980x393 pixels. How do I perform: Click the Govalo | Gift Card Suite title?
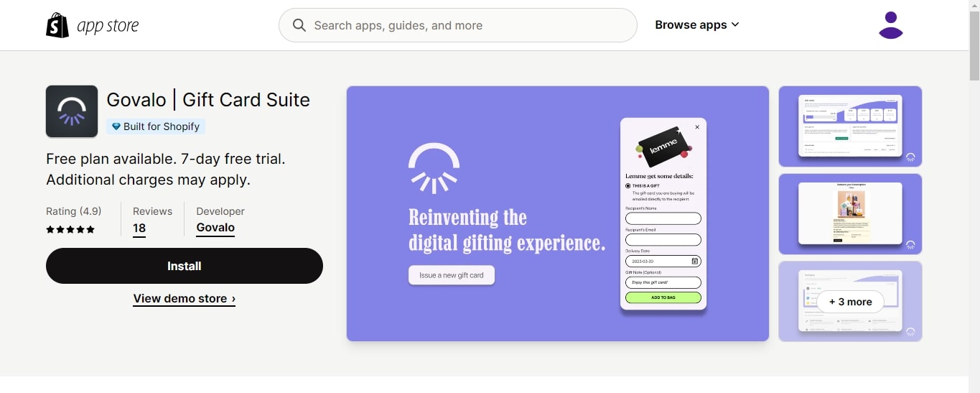[208, 100]
